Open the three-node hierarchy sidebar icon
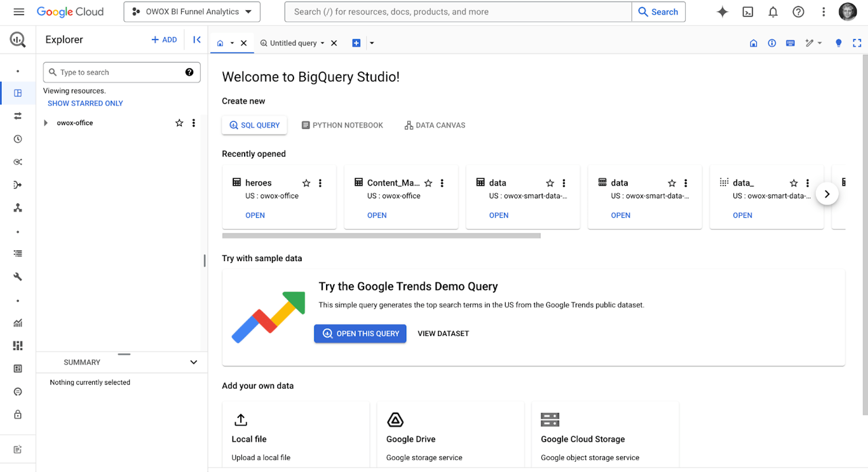The height and width of the screenshot is (472, 868). pyautogui.click(x=18, y=208)
